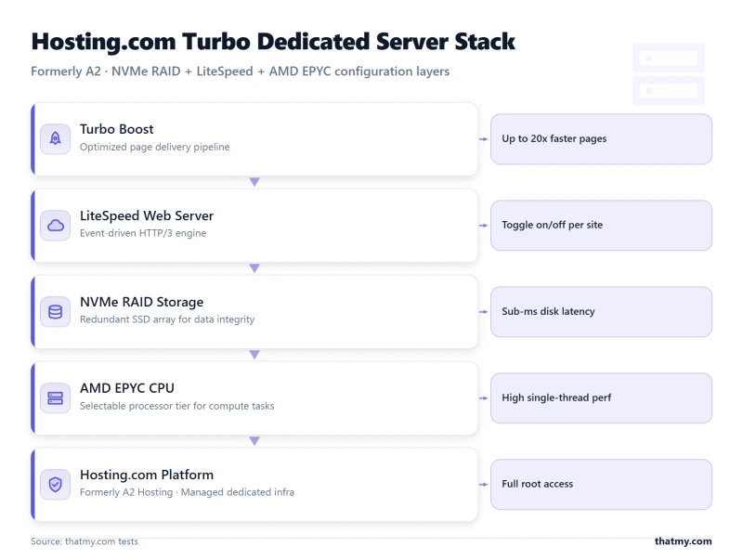Click the cloud icon beside LiteSpeed Web Server
This screenshot has height=560, width=743.
[56, 225]
